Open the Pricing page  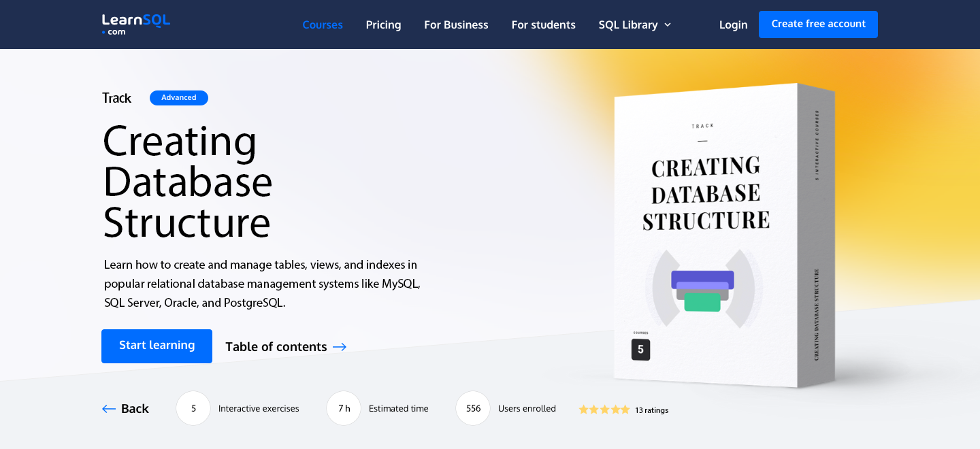coord(383,24)
